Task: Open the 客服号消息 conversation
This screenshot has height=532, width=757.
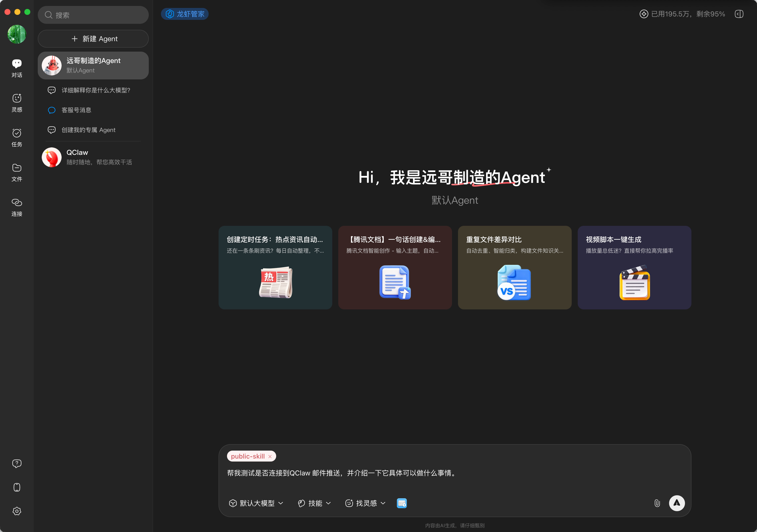Action: (76, 110)
